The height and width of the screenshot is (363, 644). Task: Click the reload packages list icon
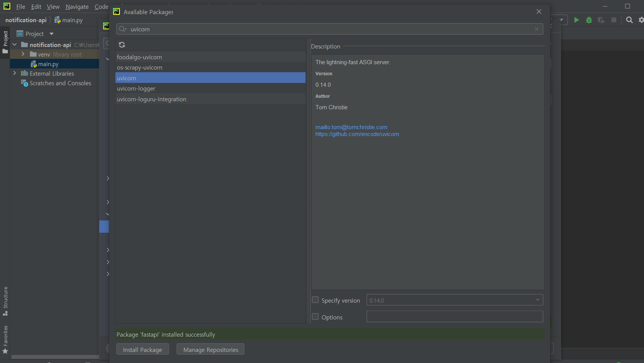122,45
